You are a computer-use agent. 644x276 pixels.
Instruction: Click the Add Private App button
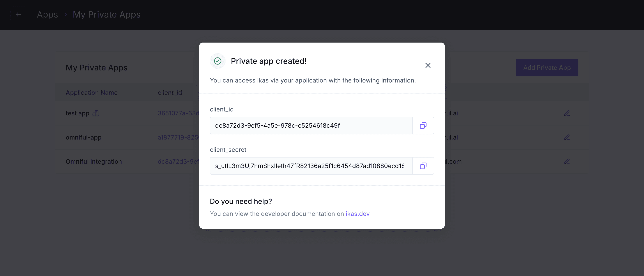(547, 68)
